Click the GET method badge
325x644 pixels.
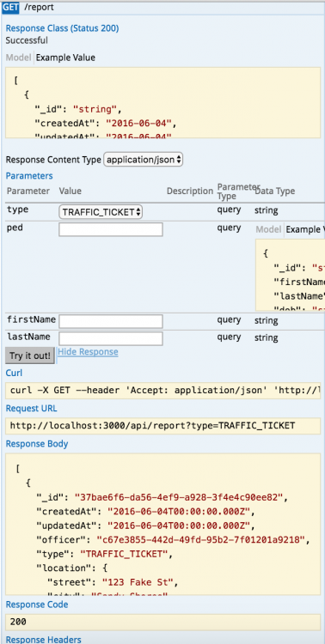(10, 7)
